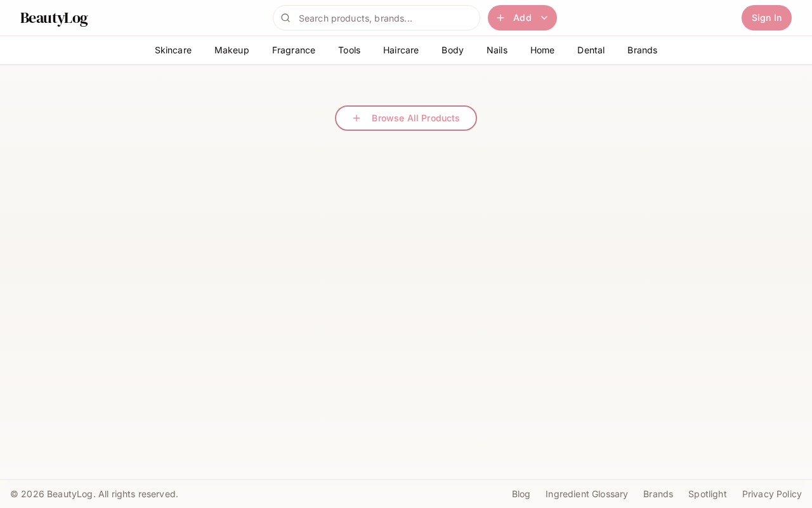Image resolution: width=812 pixels, height=508 pixels.
Task: Open Brands in the top navigation
Action: 642,50
